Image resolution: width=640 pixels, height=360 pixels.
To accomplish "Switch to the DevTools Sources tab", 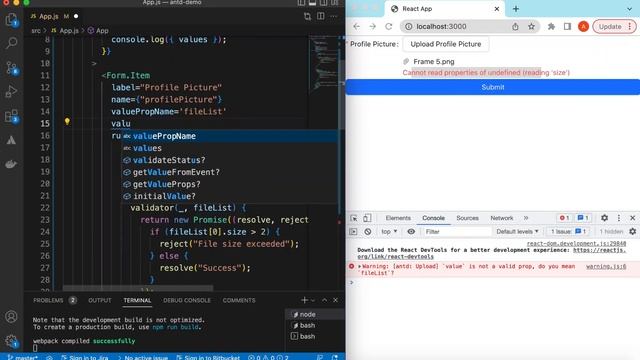I will point(467,218).
